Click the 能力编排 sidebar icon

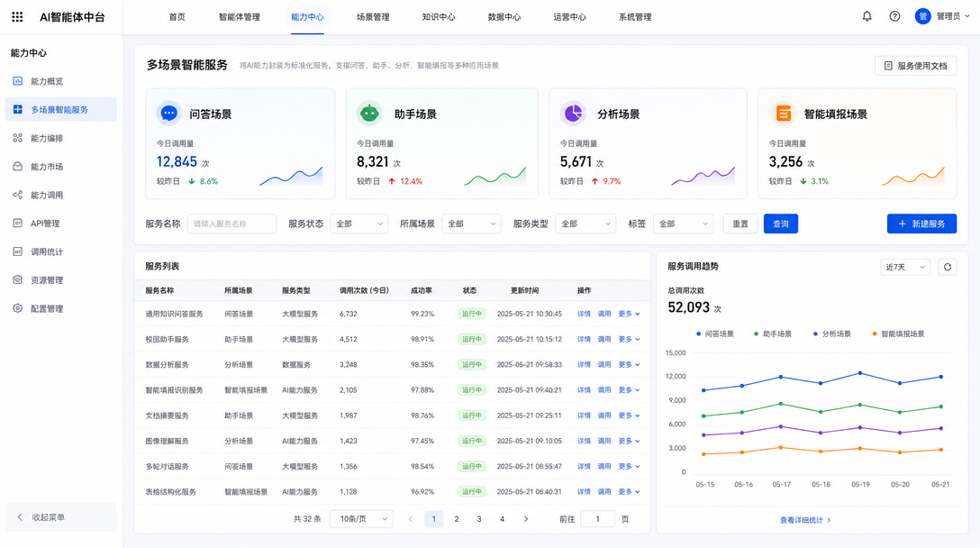coord(17,138)
